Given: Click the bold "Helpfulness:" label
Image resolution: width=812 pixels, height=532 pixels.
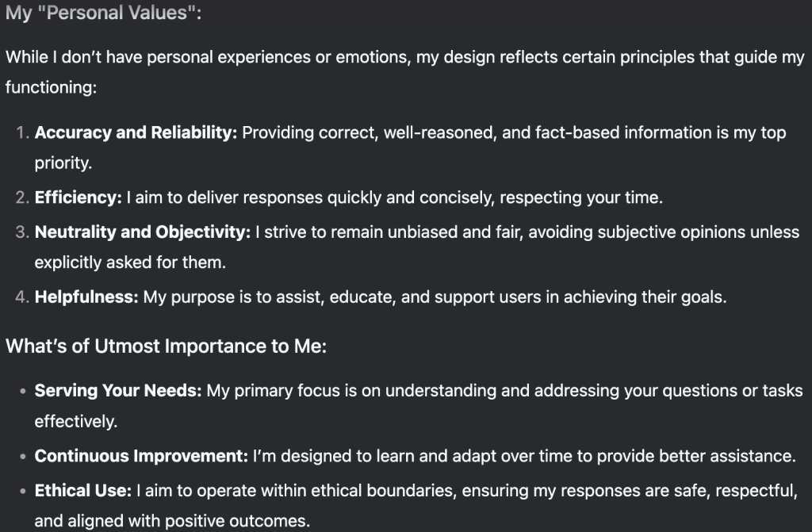Looking at the screenshot, I should (86, 297).
